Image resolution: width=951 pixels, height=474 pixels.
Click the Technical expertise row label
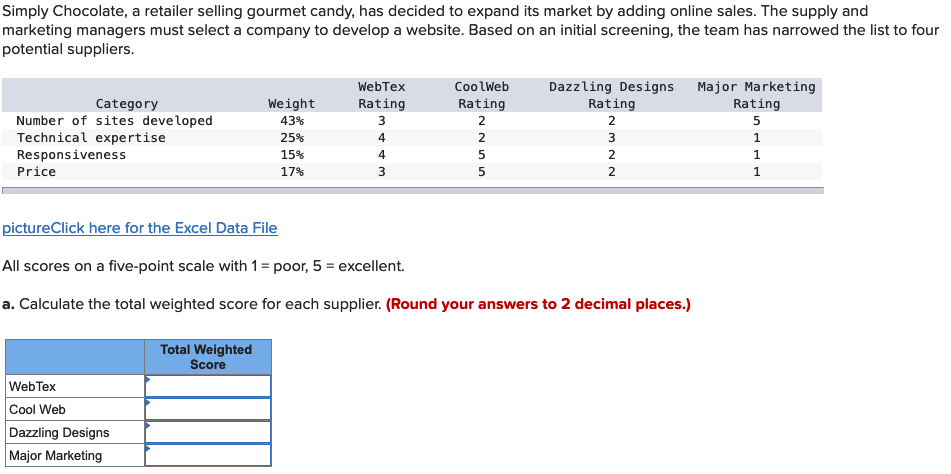coord(91,138)
